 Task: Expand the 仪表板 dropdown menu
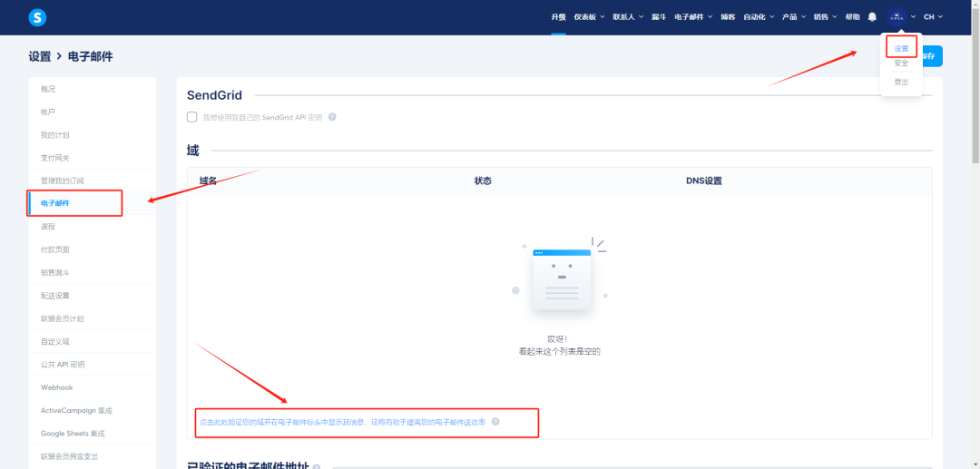click(x=589, y=17)
